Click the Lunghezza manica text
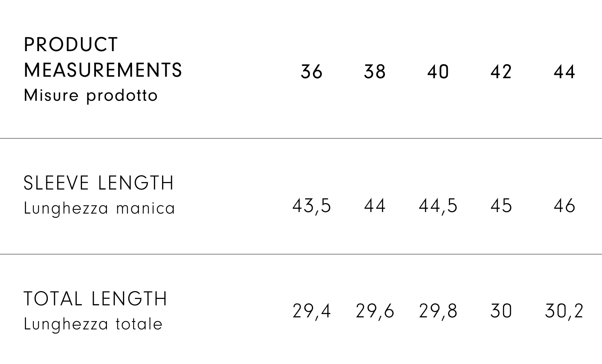This screenshot has height=364, width=602. (99, 208)
